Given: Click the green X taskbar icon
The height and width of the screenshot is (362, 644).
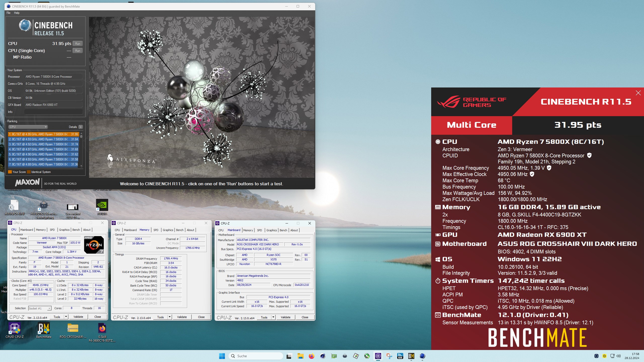Looking at the screenshot, I should coord(367,356).
